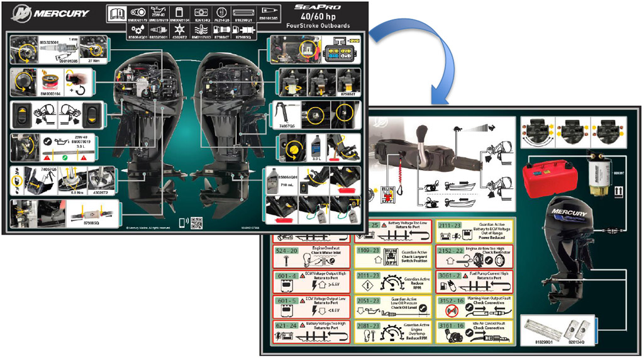The image size is (644, 358).
Task: Click the spark plug icon 883323001
Action: (158, 30)
